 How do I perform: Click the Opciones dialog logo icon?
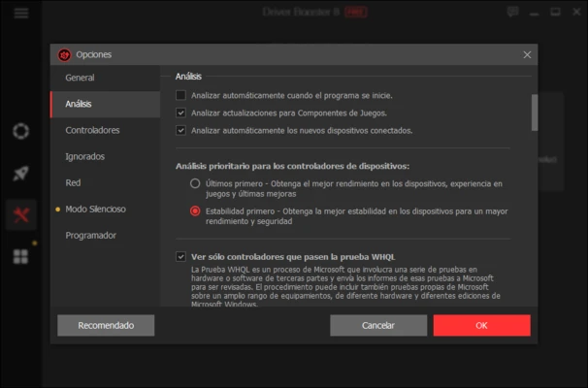(64, 54)
